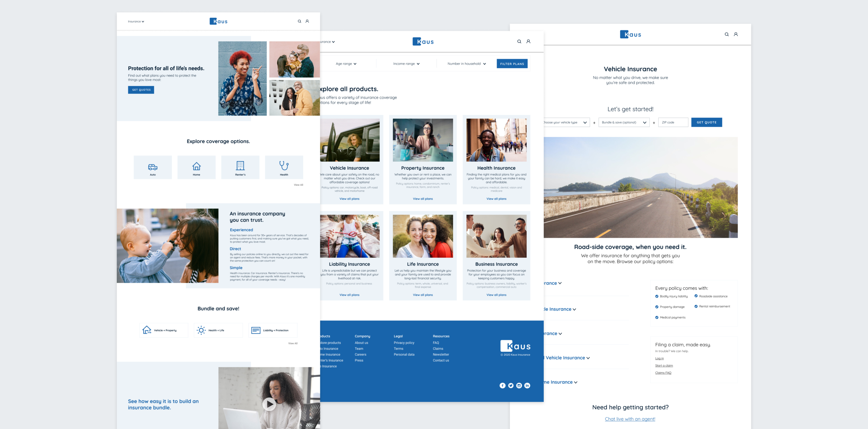This screenshot has height=429, width=868.
Task: Toggle the Roadside assistance check mark
Action: [x=696, y=296]
